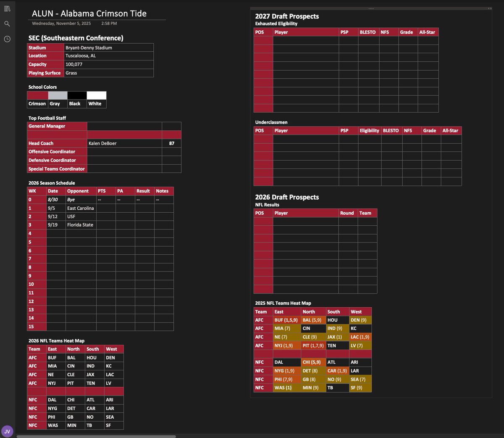Click the 2026 Draft Prospects heading

[x=287, y=197]
